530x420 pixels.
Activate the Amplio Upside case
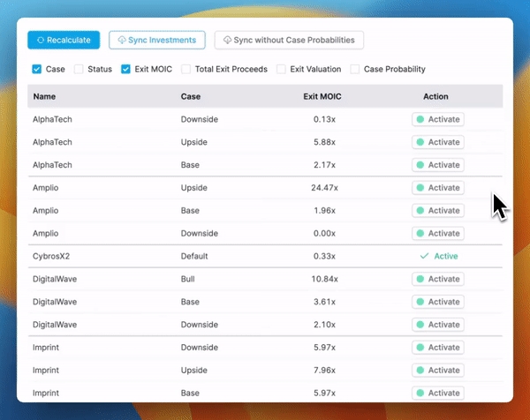[x=438, y=188]
